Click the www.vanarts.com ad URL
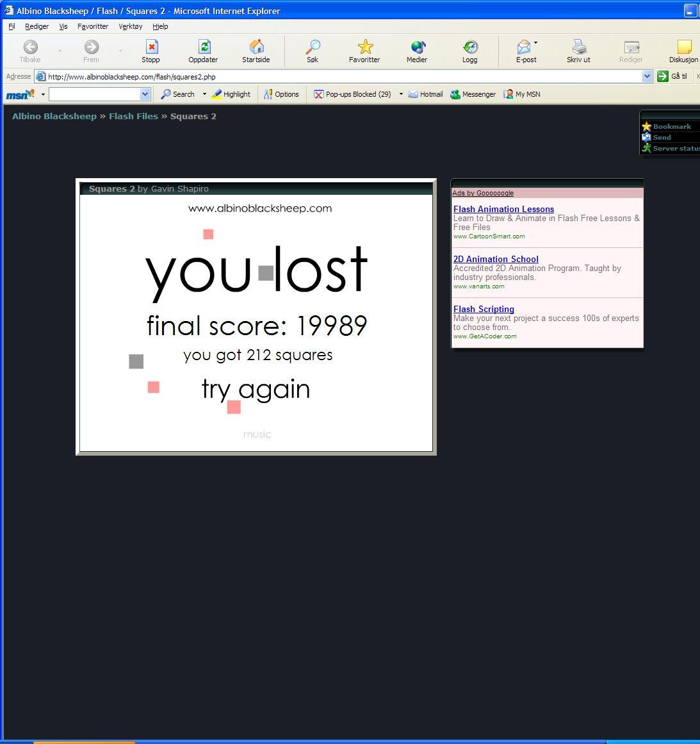The image size is (700, 744). [x=478, y=286]
